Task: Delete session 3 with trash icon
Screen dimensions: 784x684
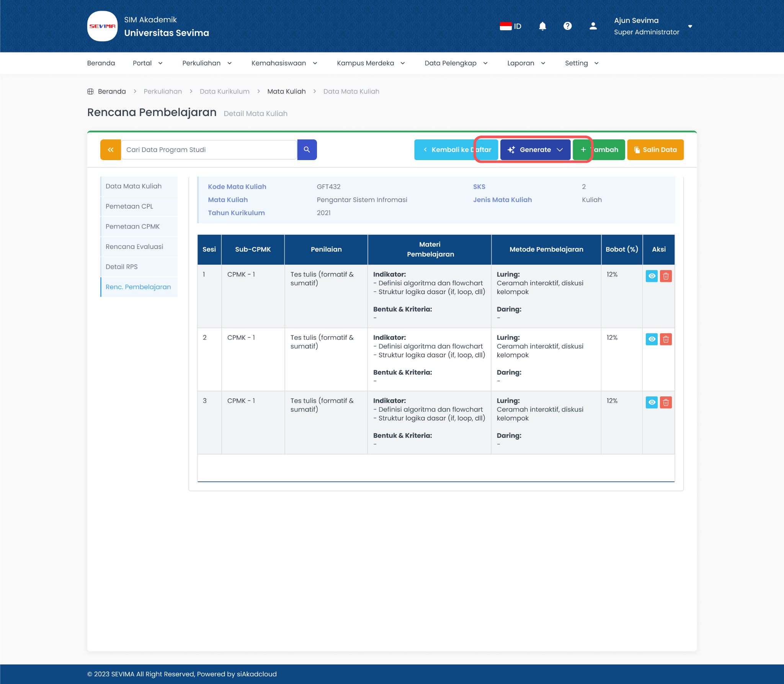Action: coord(666,403)
